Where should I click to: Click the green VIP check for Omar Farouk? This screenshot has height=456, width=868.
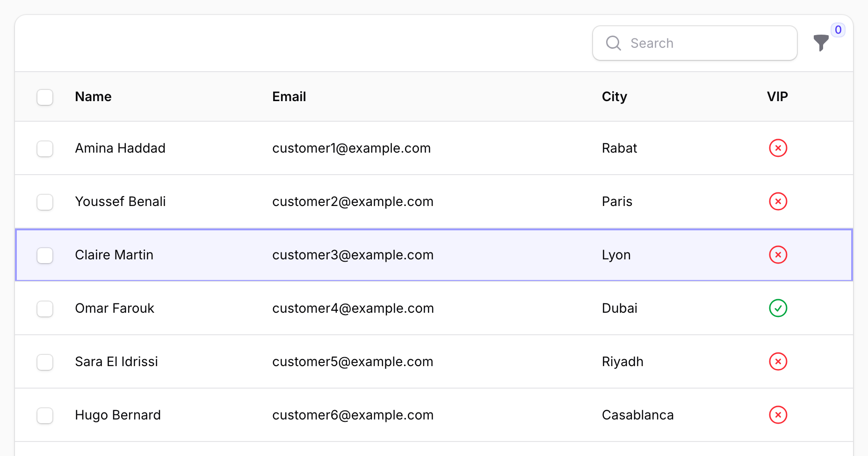778,308
